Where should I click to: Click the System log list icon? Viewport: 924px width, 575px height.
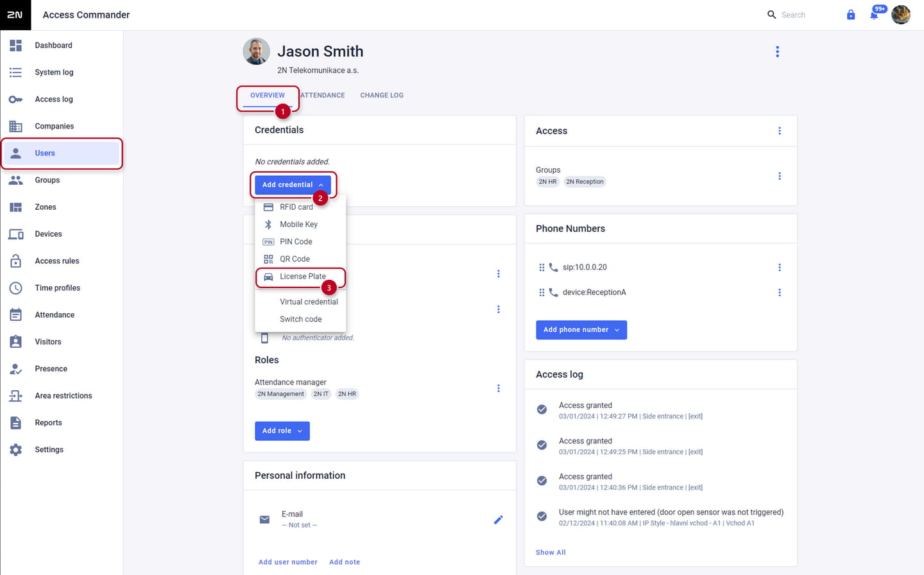coord(15,73)
